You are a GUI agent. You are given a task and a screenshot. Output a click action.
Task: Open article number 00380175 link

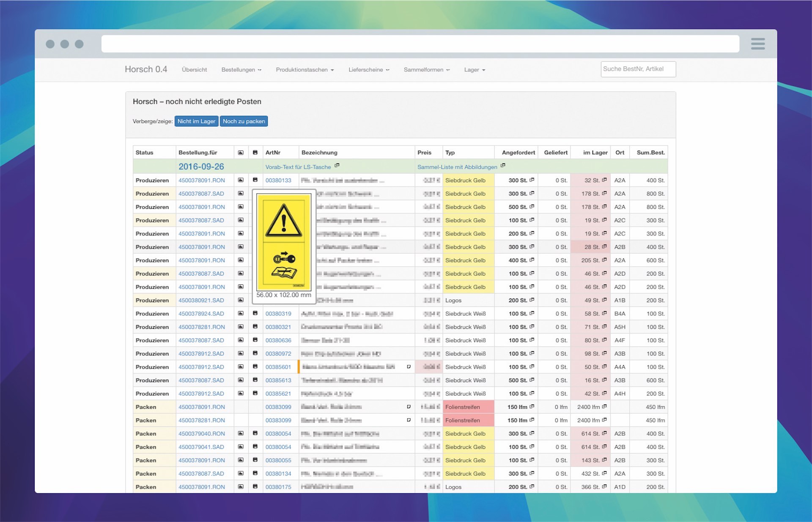coord(278,487)
